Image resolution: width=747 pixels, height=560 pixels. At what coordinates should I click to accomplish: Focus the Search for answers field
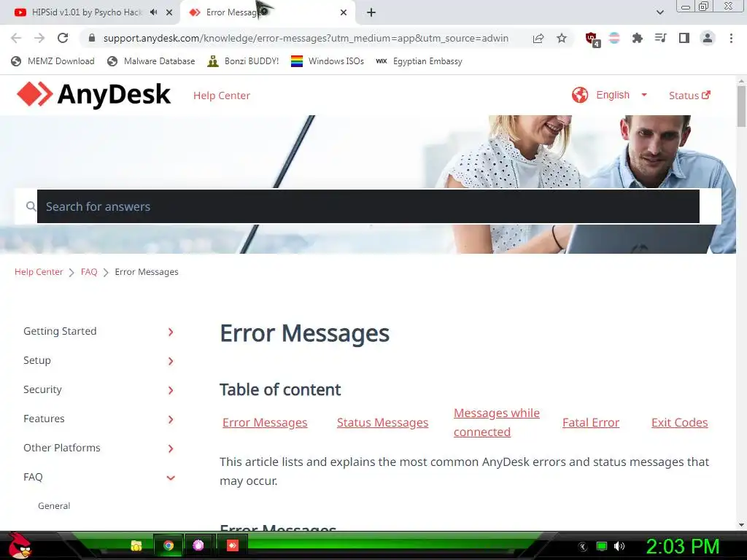tap(368, 206)
